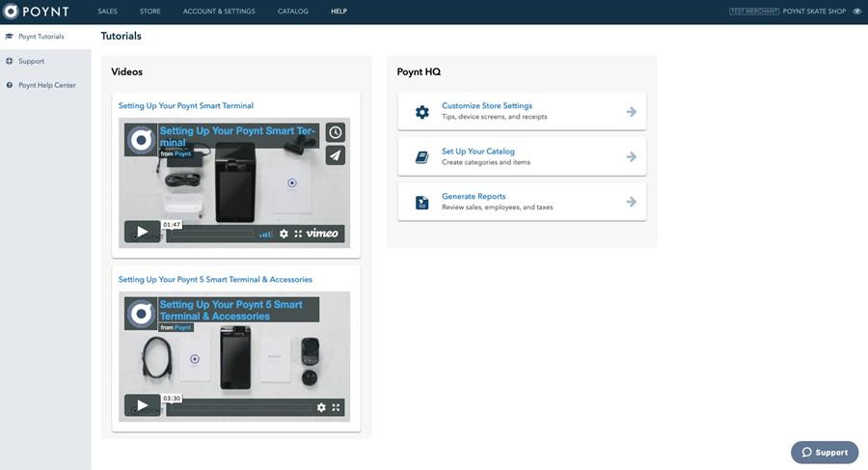The image size is (868, 470).
Task: Open 'Setting Up Your Poynt Smart Terminal' link
Action: point(186,105)
